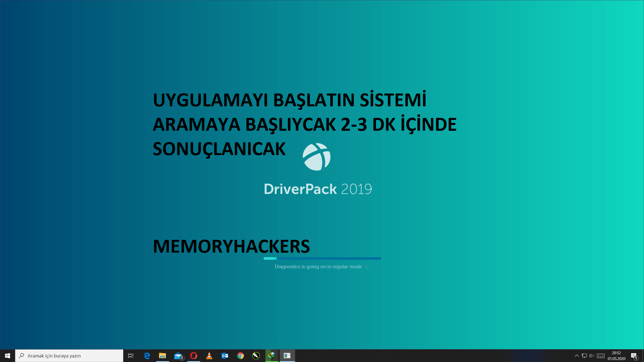Image resolution: width=644 pixels, height=362 pixels.
Task: Click the loading spinner beside the diagnostics text
Action: coord(367,267)
